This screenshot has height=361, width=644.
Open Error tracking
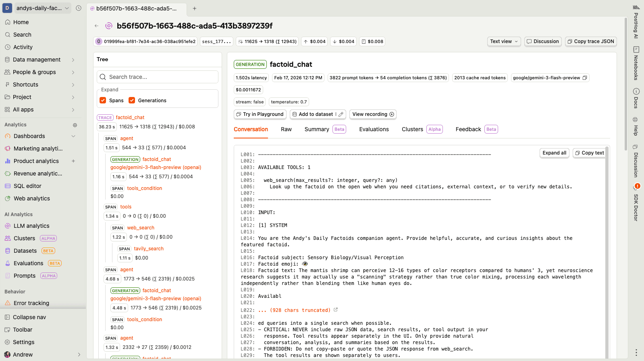click(31, 303)
